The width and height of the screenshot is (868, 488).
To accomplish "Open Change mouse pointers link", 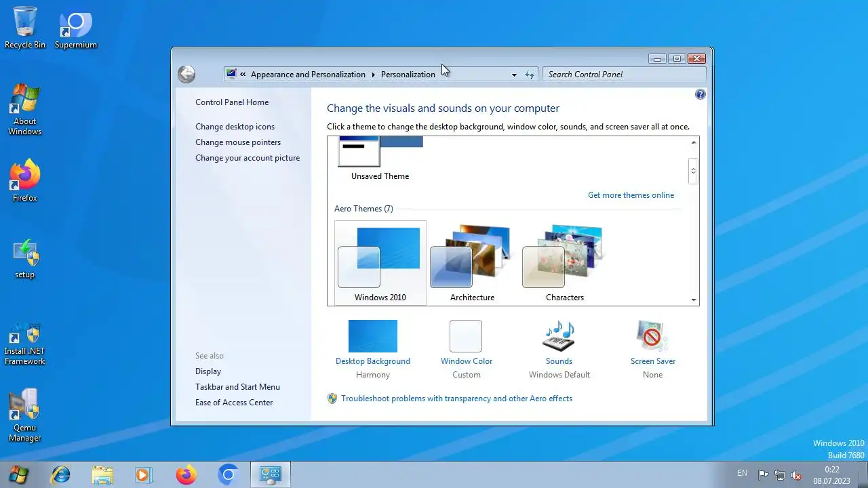I will pos(238,142).
